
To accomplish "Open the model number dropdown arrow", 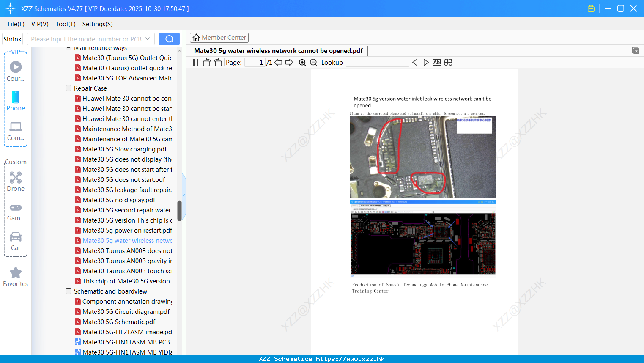I will (x=148, y=39).
